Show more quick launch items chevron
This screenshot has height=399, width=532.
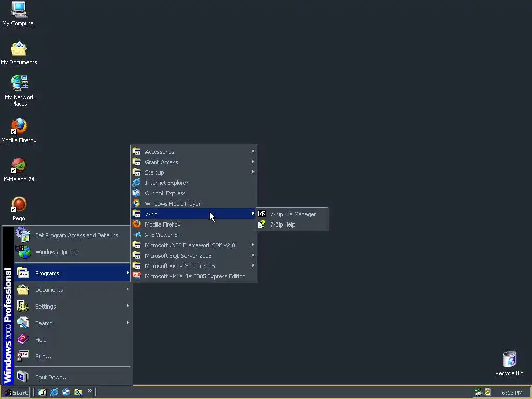coord(89,391)
